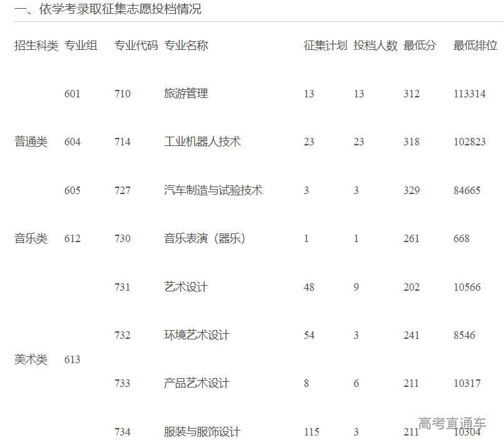Select the 专业代码 column header

(136, 46)
